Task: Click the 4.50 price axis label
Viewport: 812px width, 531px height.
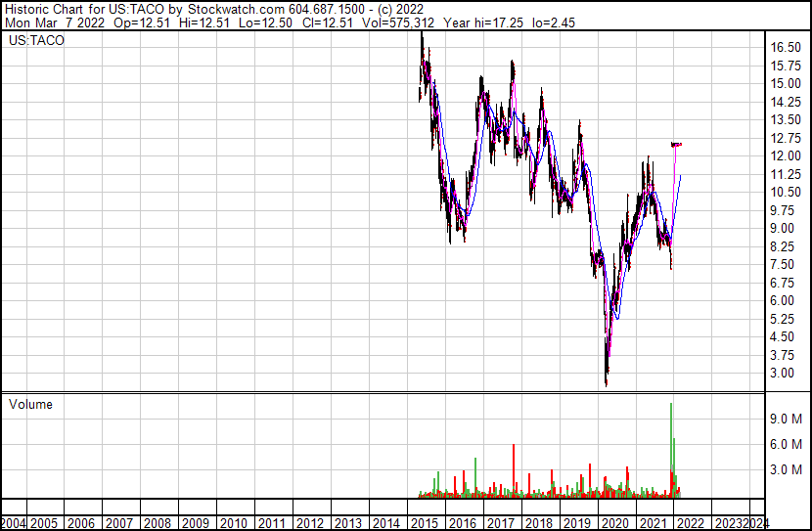Action: point(783,337)
